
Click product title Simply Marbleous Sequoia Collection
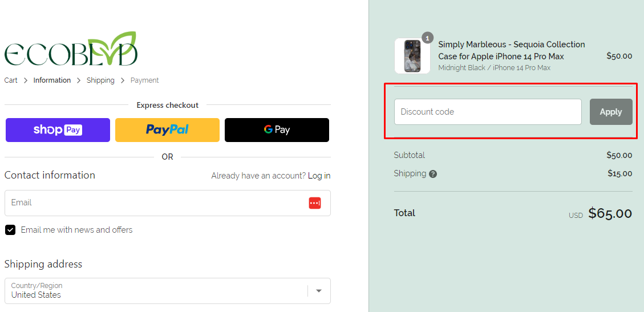pyautogui.click(x=512, y=50)
